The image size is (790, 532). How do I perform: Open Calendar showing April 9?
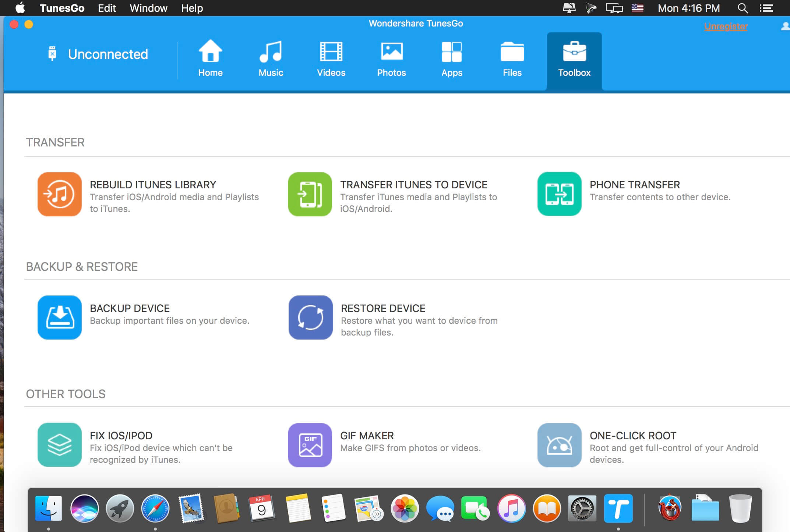coord(262,508)
